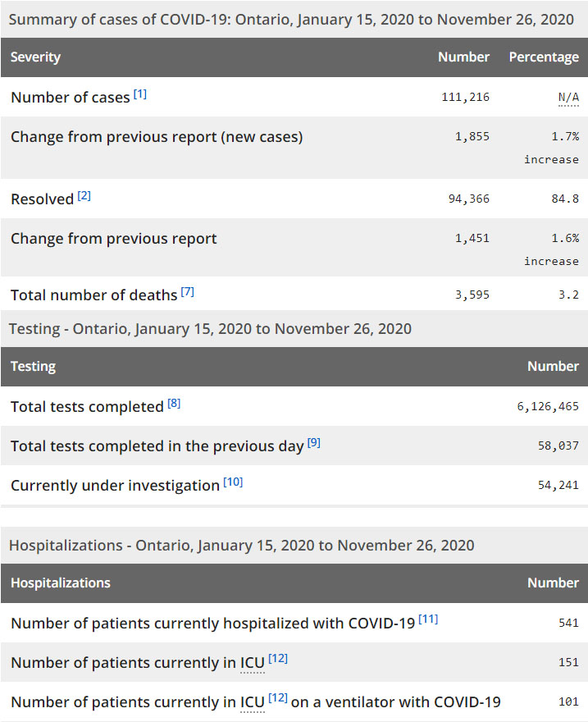Open footnote [10] for Currently under investigation

pyautogui.click(x=233, y=482)
